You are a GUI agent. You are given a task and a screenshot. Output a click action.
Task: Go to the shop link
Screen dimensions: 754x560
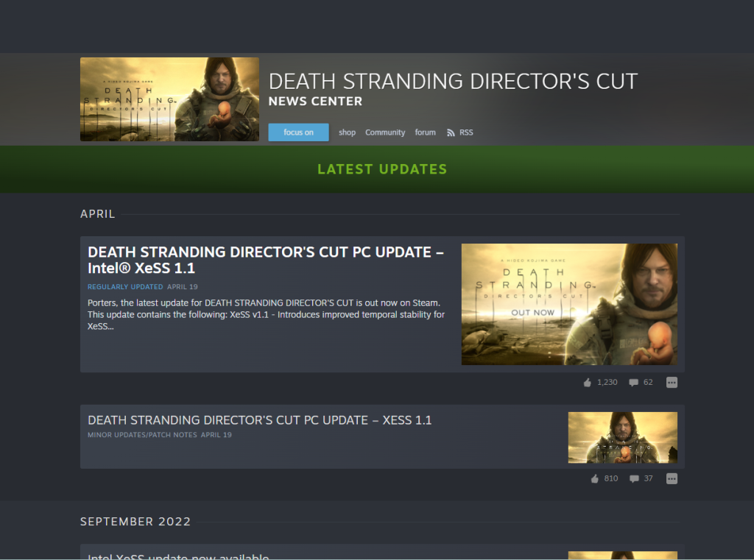tap(348, 132)
